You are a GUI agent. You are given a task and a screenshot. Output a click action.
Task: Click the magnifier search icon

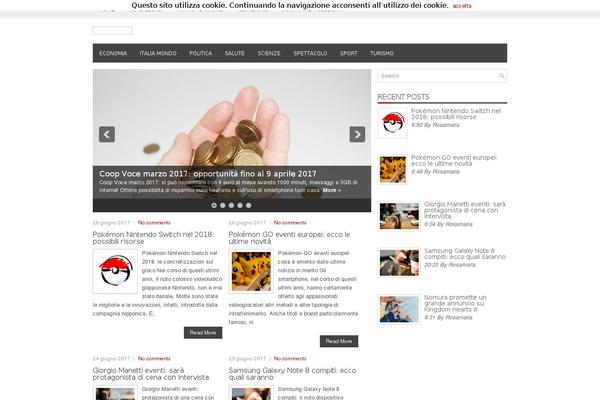(502, 76)
